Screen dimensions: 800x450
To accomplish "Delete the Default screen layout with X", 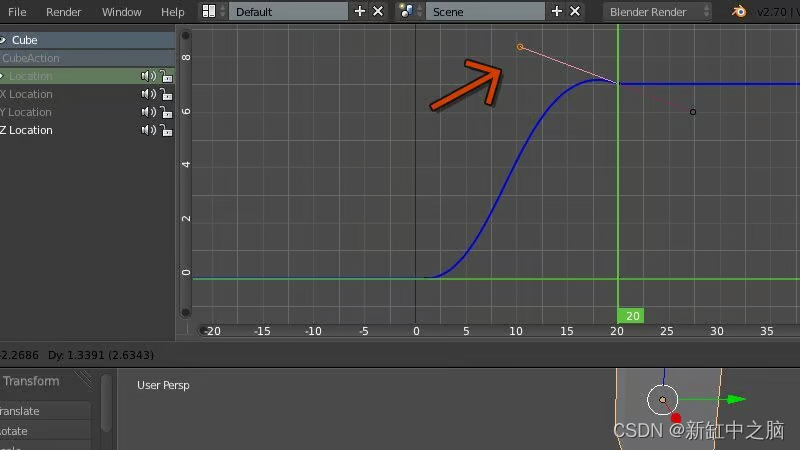I will coord(378,11).
